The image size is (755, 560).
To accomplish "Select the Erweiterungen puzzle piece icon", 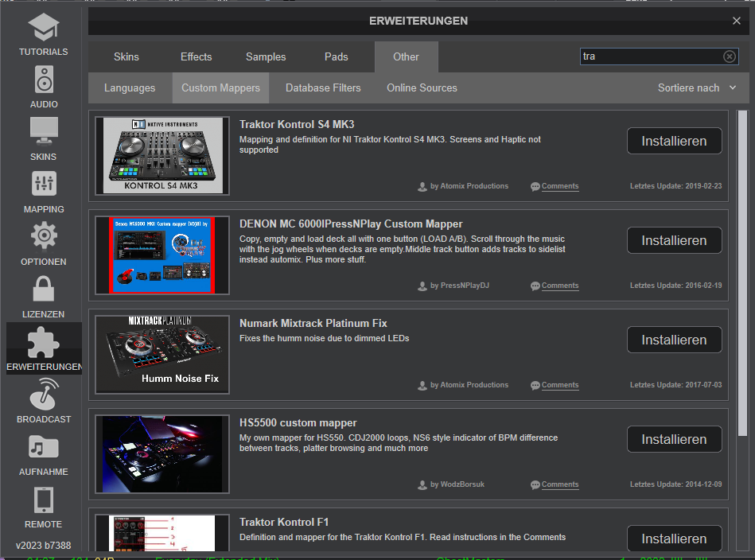I will pyautogui.click(x=43, y=342).
